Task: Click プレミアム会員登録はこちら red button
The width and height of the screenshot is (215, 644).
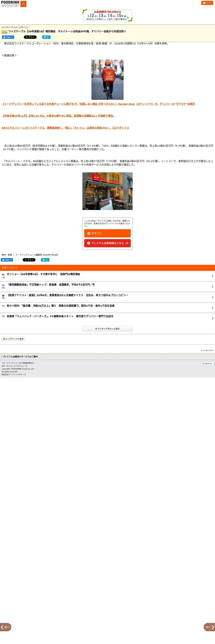Action: tap(107, 243)
